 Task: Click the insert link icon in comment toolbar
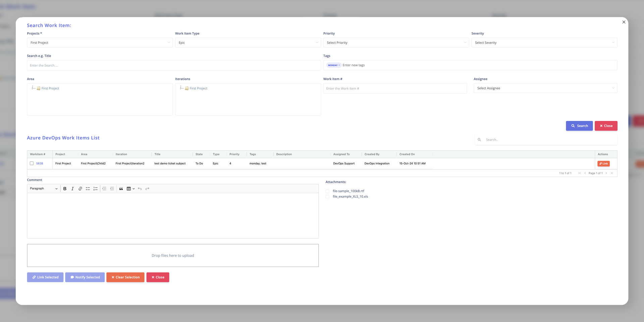(80, 189)
